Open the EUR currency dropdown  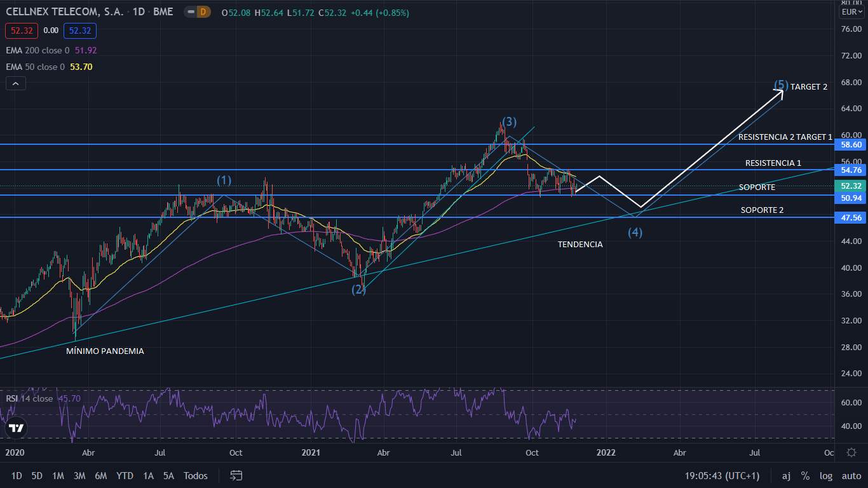pyautogui.click(x=851, y=12)
